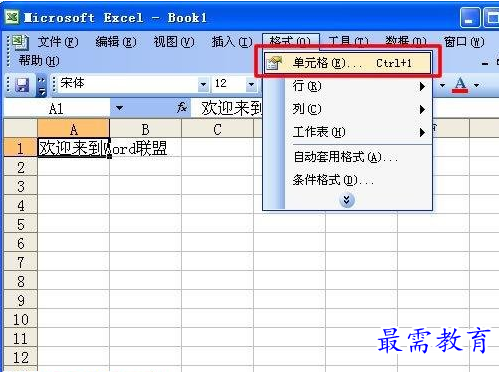Minimize the workbook via menu bar dash
Image resolution: width=499 pixels, height=372 pixels.
(485, 63)
